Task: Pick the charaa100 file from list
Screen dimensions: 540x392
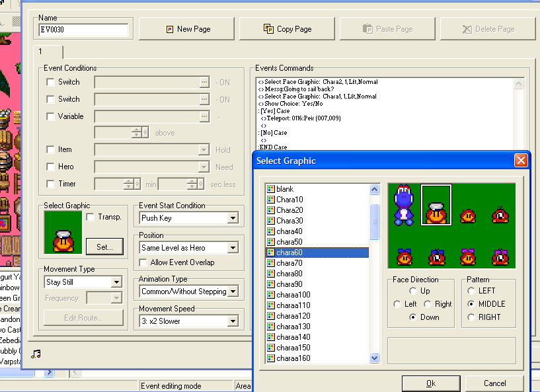Action: pyautogui.click(x=293, y=295)
